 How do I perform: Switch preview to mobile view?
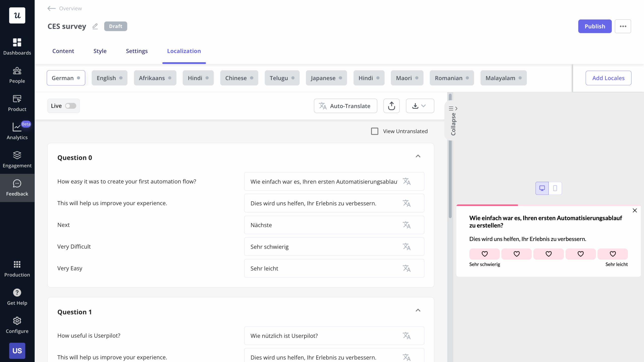pyautogui.click(x=555, y=188)
